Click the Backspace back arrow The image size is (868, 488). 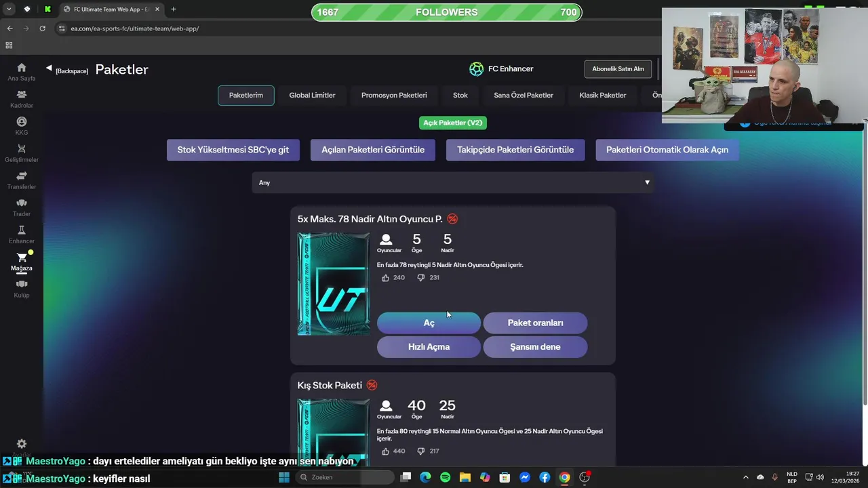coord(49,68)
